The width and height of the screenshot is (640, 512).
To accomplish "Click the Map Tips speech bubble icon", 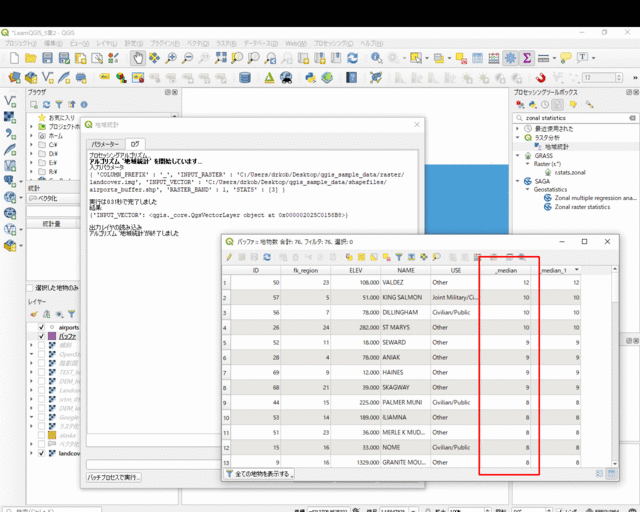I will click(566, 58).
